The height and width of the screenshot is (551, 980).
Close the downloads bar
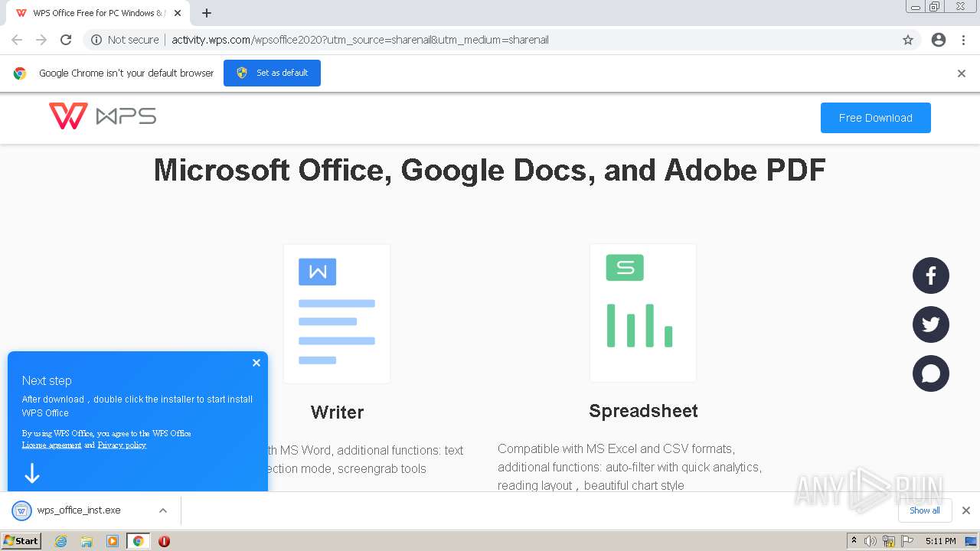tap(966, 510)
